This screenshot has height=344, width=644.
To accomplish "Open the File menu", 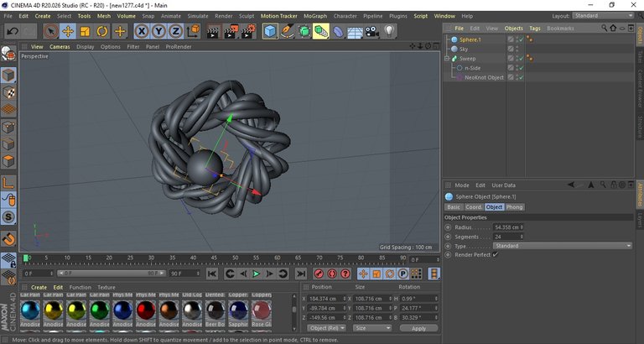I will 8,16.
